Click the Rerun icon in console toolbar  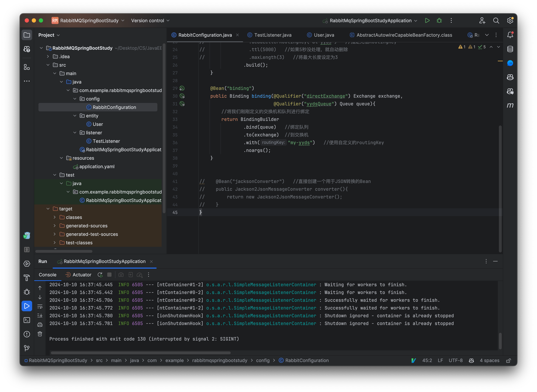point(100,275)
